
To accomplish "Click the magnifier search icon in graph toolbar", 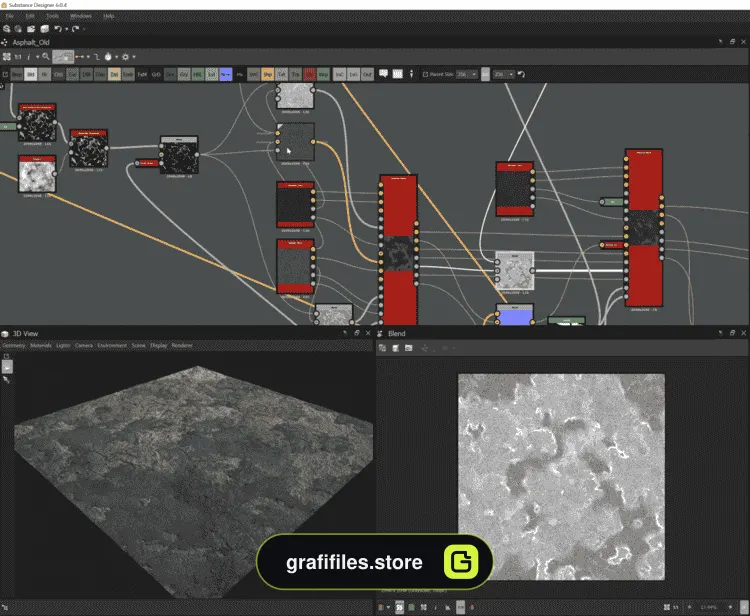I will [x=45, y=56].
